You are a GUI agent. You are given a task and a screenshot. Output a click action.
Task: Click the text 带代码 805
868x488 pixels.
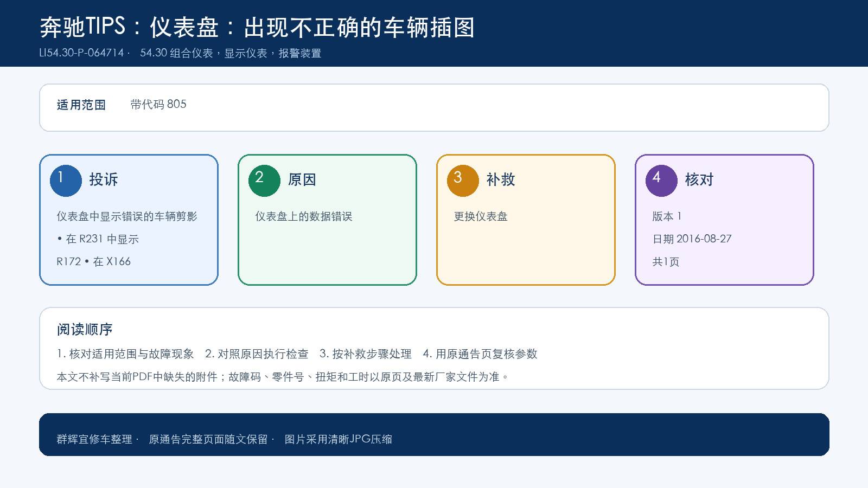(158, 104)
